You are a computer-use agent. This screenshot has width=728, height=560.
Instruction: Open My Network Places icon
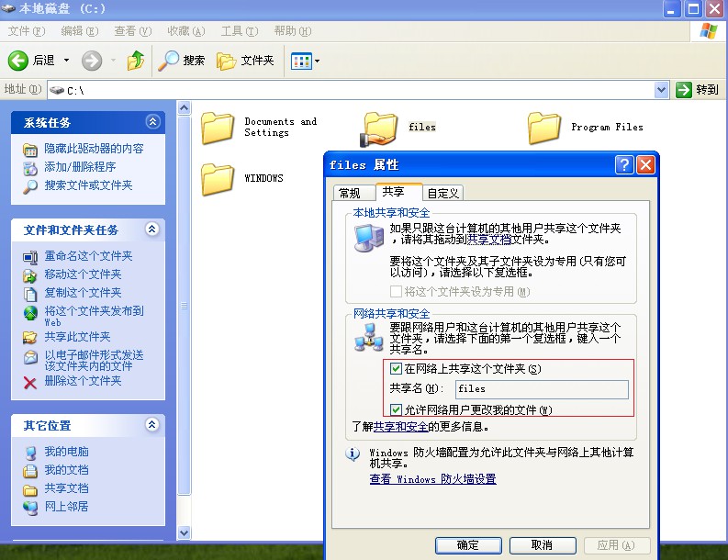click(x=30, y=508)
